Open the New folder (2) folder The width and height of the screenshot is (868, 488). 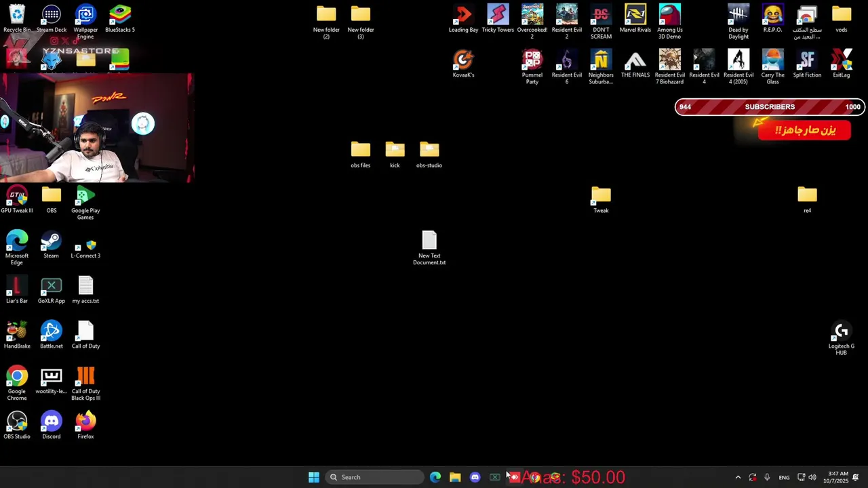pyautogui.click(x=326, y=22)
